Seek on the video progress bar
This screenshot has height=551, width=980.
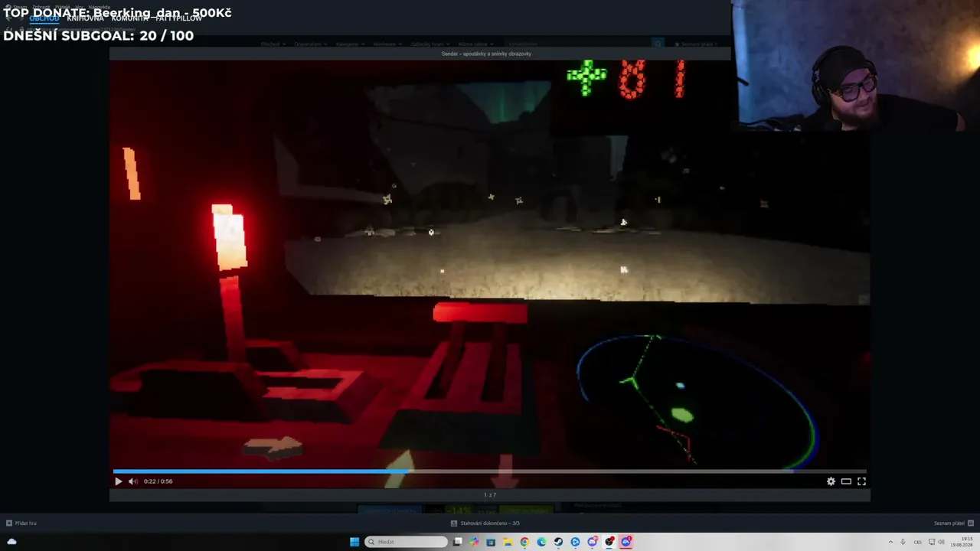tap(489, 471)
